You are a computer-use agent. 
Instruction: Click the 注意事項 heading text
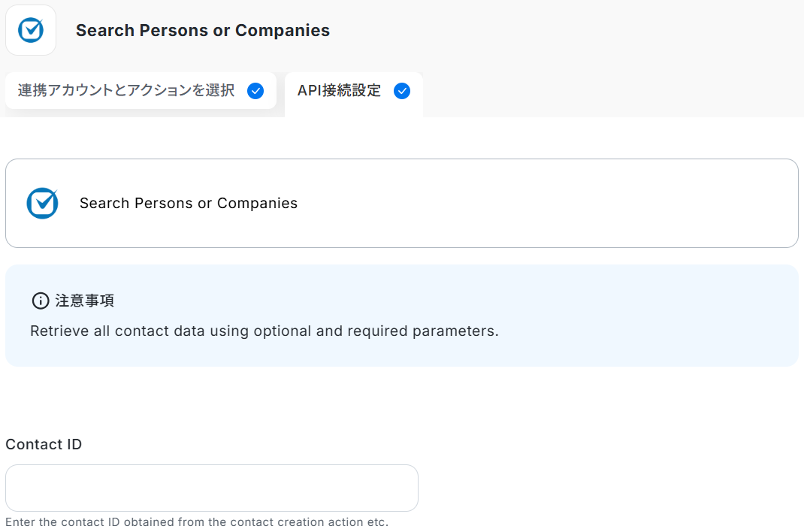(x=84, y=301)
